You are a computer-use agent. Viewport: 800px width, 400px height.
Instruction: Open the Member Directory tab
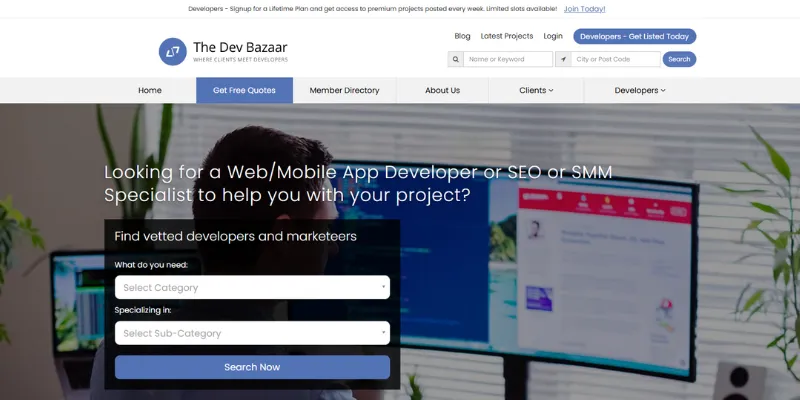click(344, 90)
